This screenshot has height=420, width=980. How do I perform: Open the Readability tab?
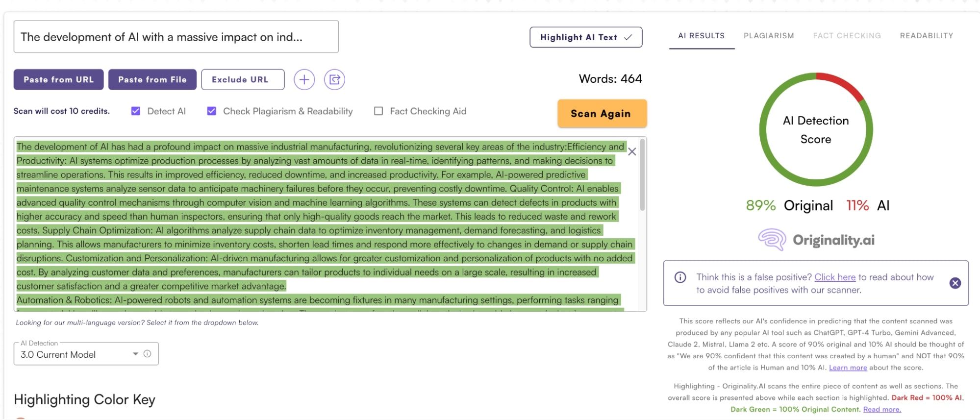[926, 36]
